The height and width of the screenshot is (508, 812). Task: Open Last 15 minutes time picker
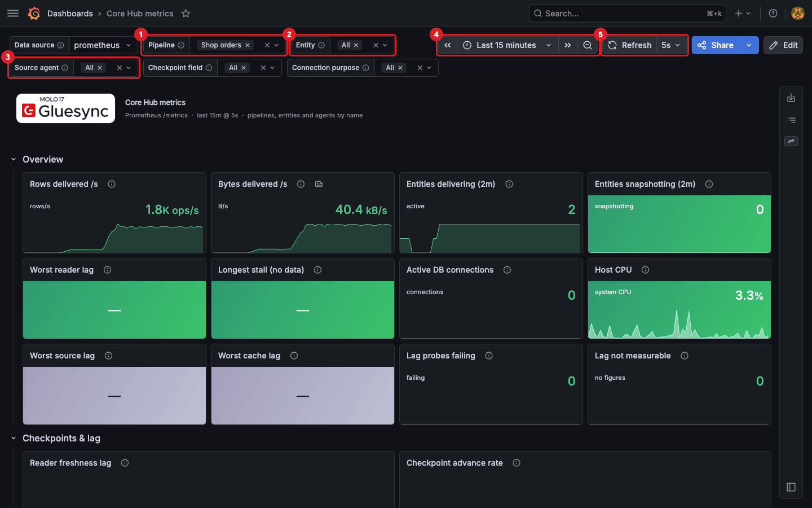pyautogui.click(x=507, y=45)
